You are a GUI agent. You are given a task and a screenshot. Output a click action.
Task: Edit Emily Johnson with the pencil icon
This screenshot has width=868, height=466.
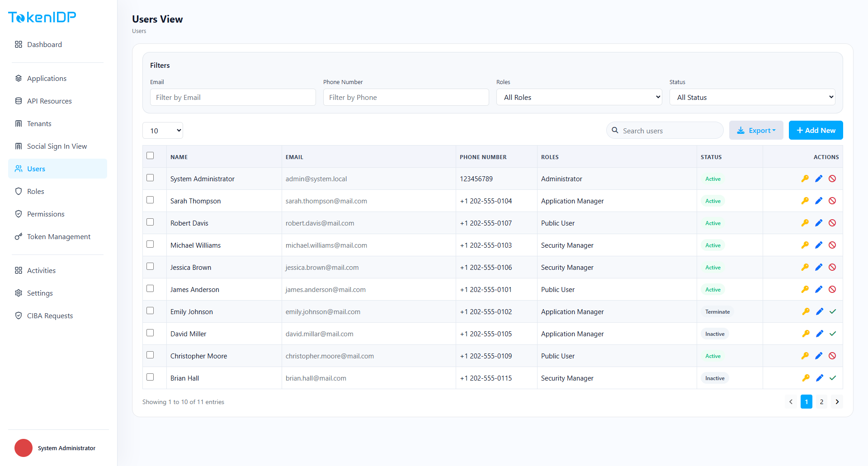[820, 311]
